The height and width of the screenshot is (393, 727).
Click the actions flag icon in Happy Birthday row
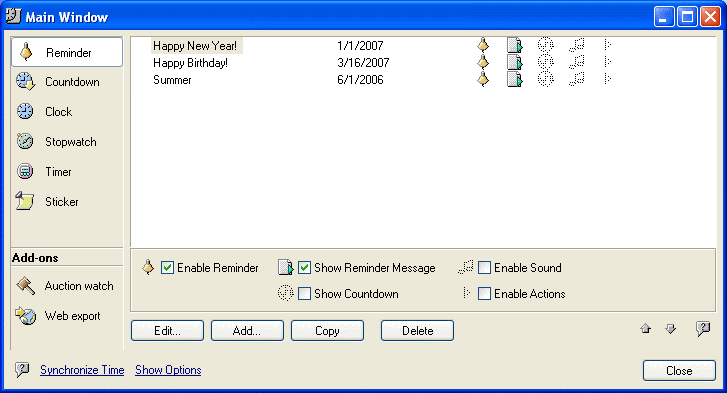[x=608, y=62]
